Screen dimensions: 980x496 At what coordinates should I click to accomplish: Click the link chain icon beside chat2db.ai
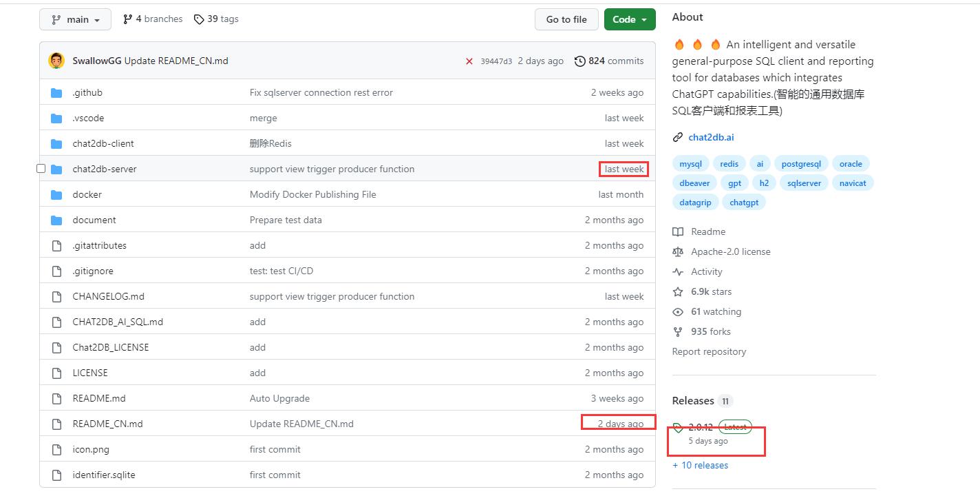pos(678,137)
